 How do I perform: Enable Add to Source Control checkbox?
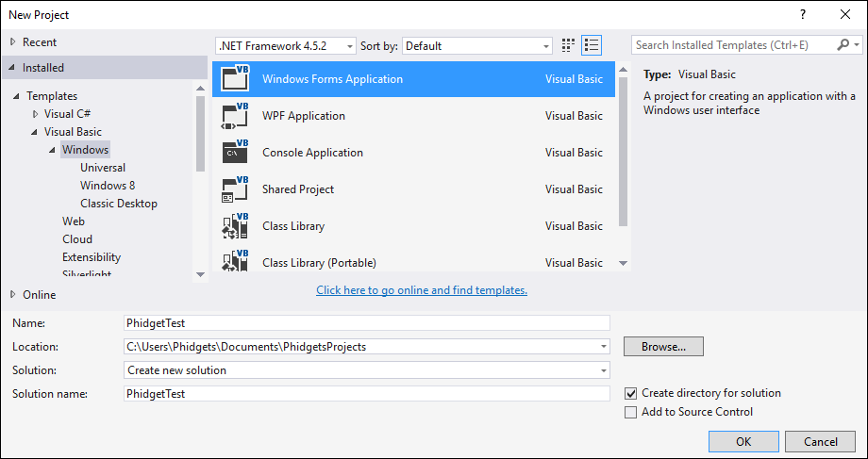click(630, 412)
